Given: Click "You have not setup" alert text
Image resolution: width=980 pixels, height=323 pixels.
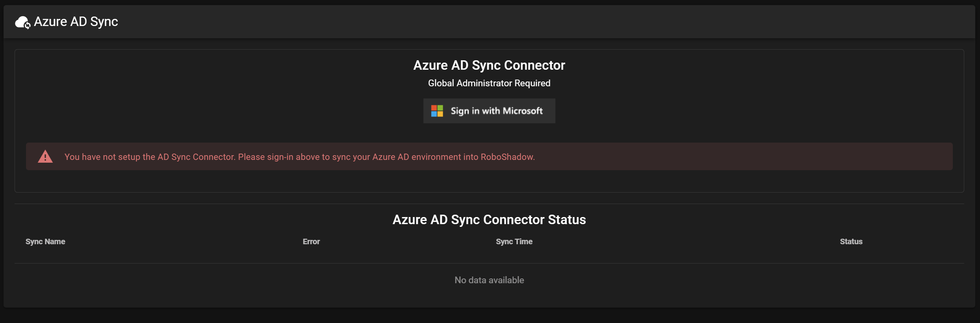Looking at the screenshot, I should pyautogui.click(x=102, y=157).
